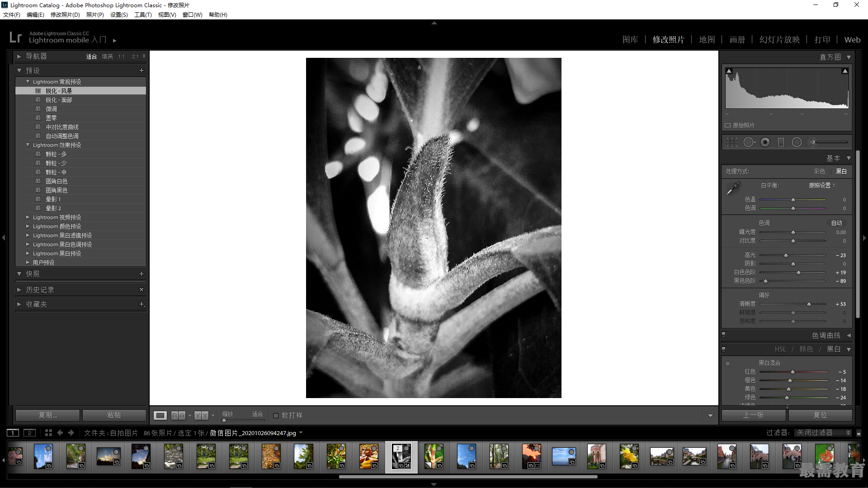Toggle the Tone Curve panel switch
Viewport: 868px width, 488px height.
click(723, 335)
